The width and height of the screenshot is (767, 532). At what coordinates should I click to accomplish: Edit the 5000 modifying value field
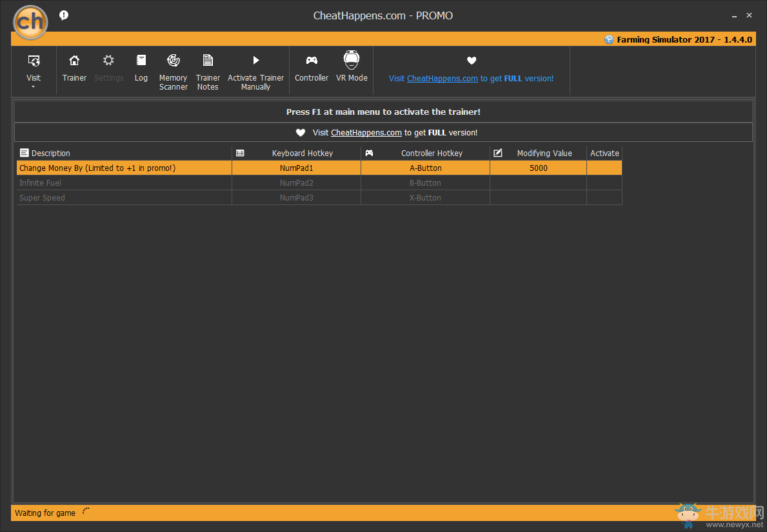pos(538,168)
